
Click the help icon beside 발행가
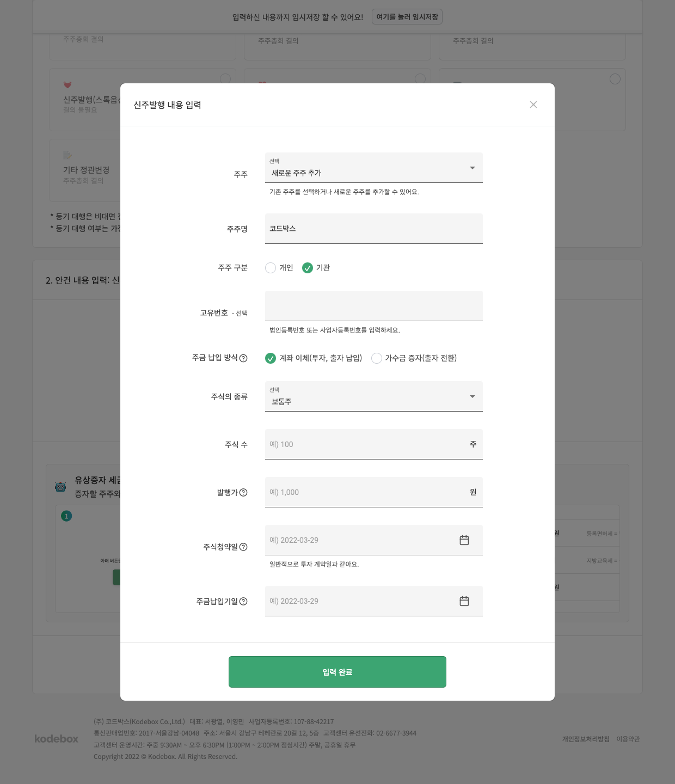pyautogui.click(x=243, y=493)
